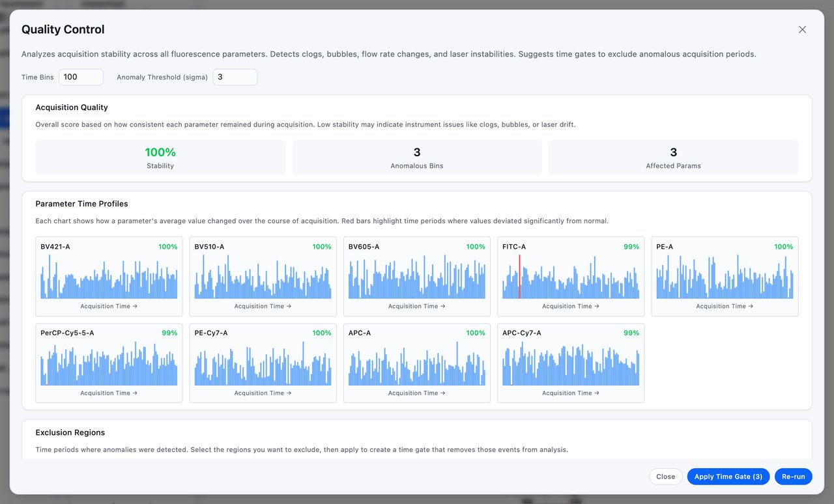Click the 99% score on PerCP-Cy5-5-A
This screenshot has width=834, height=504.
click(x=169, y=333)
